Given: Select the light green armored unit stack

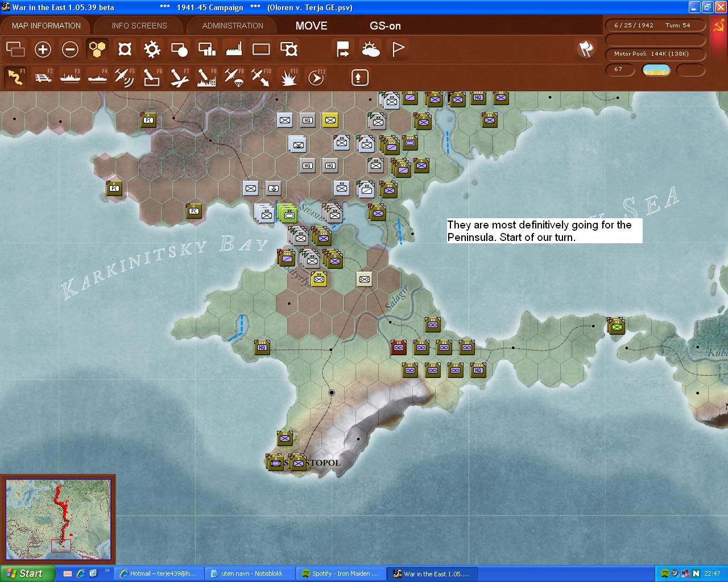Looking at the screenshot, I should tap(289, 214).
